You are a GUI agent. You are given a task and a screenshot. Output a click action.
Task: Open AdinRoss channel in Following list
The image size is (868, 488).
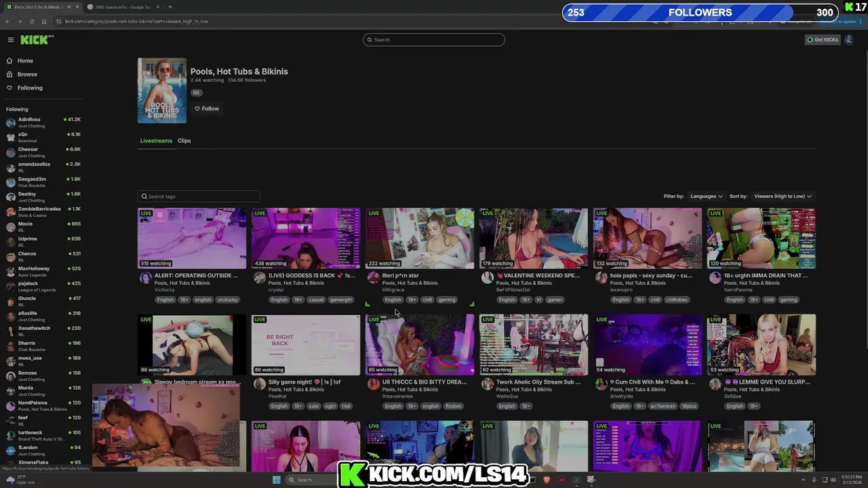[x=43, y=122]
